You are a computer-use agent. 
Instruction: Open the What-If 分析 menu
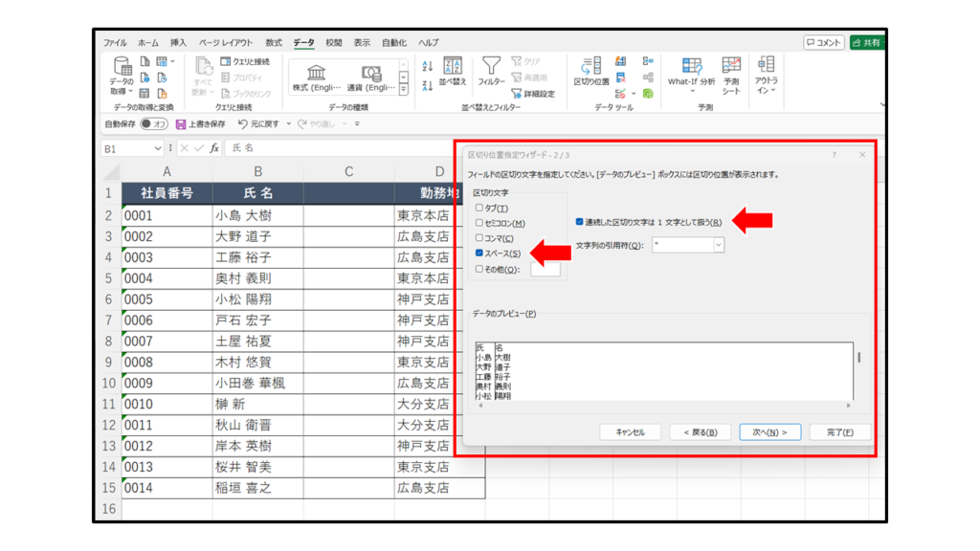691,75
